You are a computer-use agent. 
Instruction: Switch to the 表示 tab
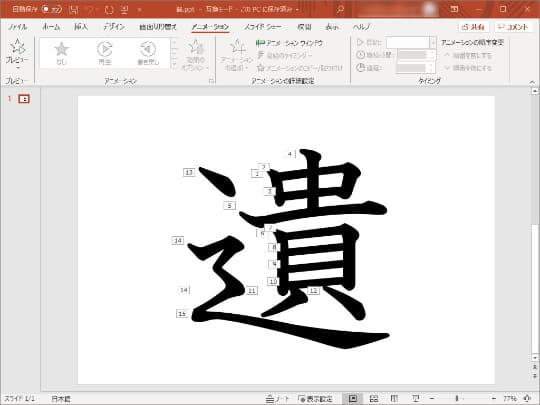[332, 27]
